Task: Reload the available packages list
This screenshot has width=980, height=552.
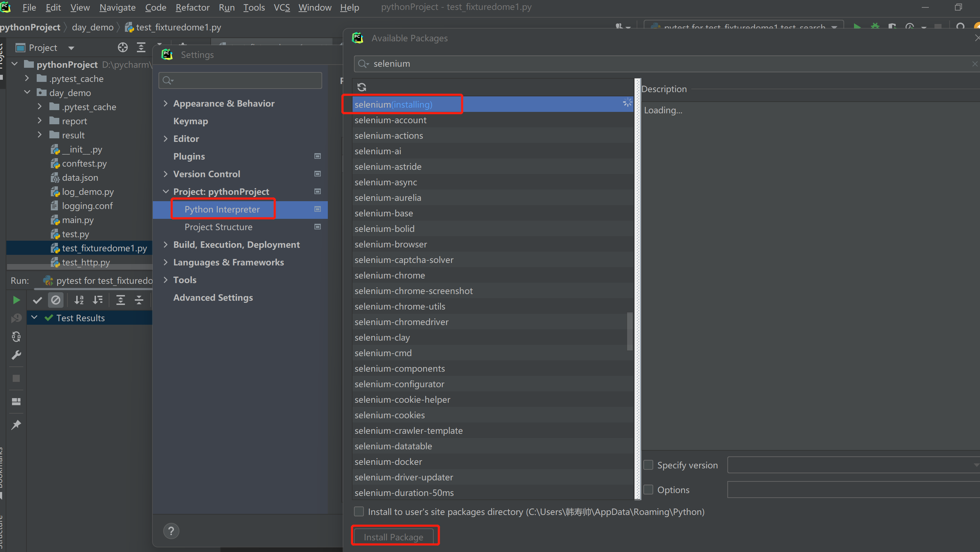Action: click(x=361, y=87)
